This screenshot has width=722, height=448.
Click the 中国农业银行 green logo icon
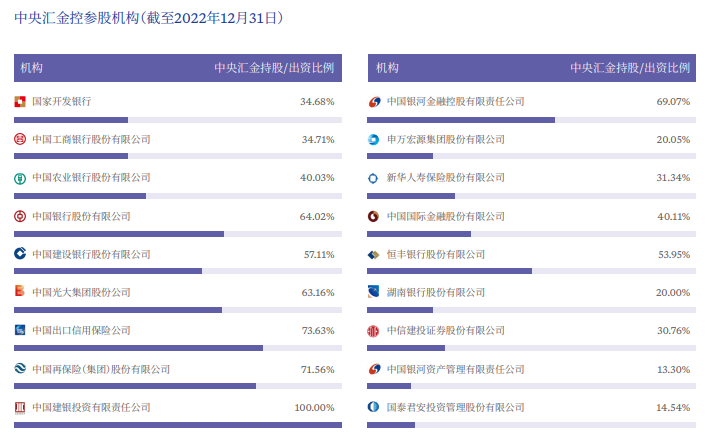20,178
